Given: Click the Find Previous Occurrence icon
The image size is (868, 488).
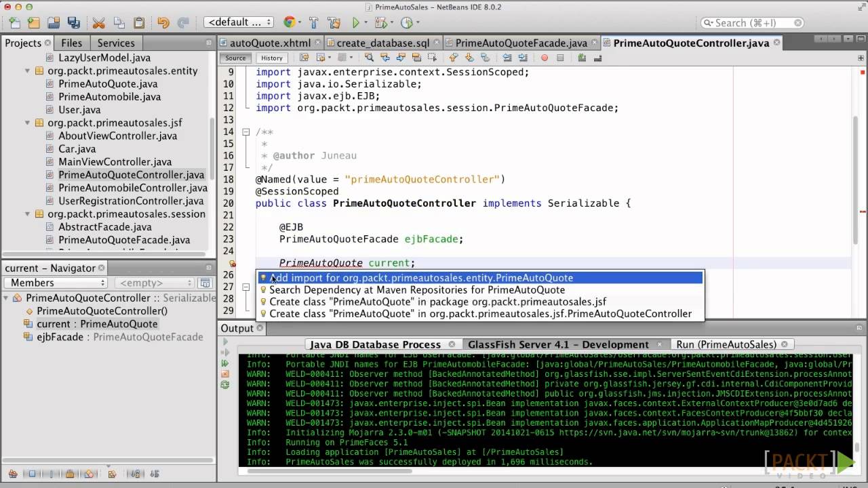Looking at the screenshot, I should (x=385, y=58).
